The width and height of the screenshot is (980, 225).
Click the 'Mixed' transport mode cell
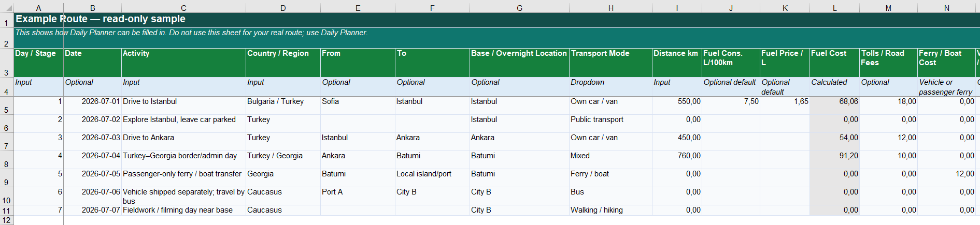tap(610, 160)
